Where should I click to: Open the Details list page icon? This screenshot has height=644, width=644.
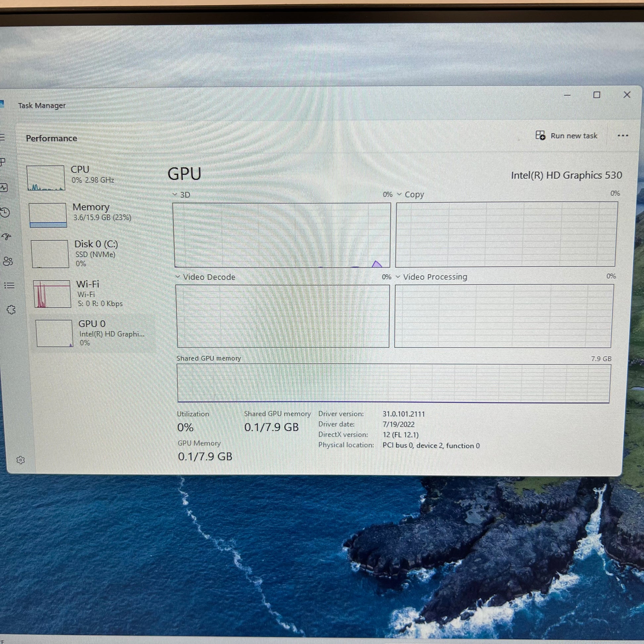tap(9, 285)
